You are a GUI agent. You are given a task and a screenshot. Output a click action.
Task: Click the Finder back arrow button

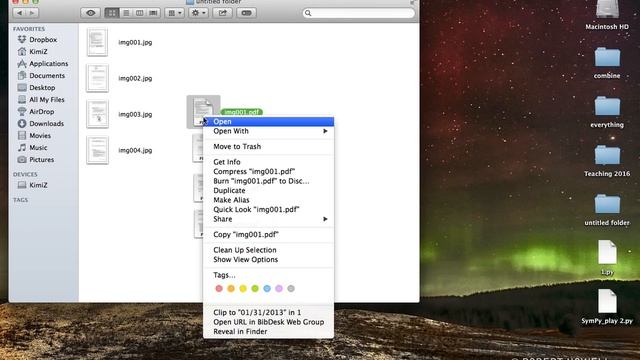click(x=19, y=13)
